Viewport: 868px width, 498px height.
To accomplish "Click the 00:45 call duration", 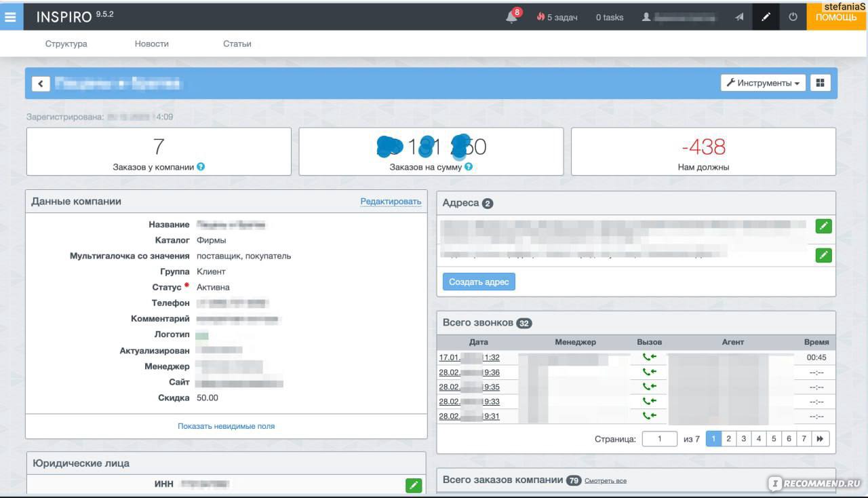I will tap(816, 358).
